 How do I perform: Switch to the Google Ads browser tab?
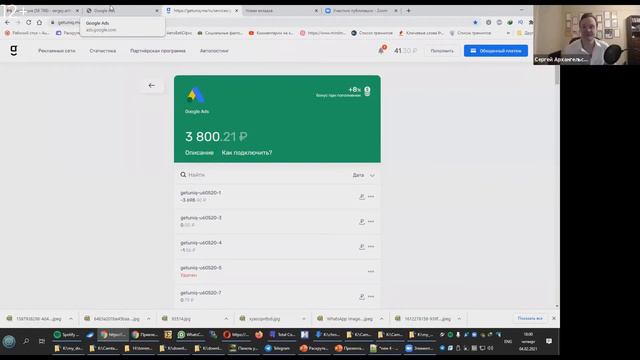point(122,11)
